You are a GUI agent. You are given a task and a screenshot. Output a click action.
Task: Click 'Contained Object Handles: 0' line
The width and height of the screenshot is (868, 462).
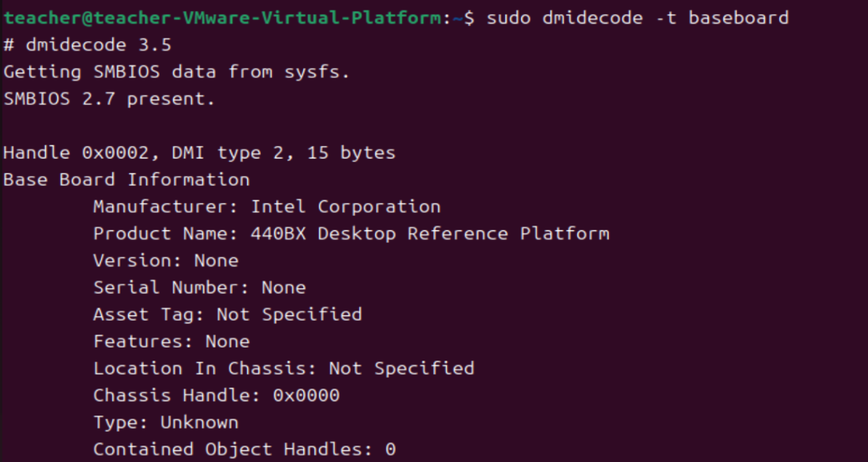(x=245, y=449)
